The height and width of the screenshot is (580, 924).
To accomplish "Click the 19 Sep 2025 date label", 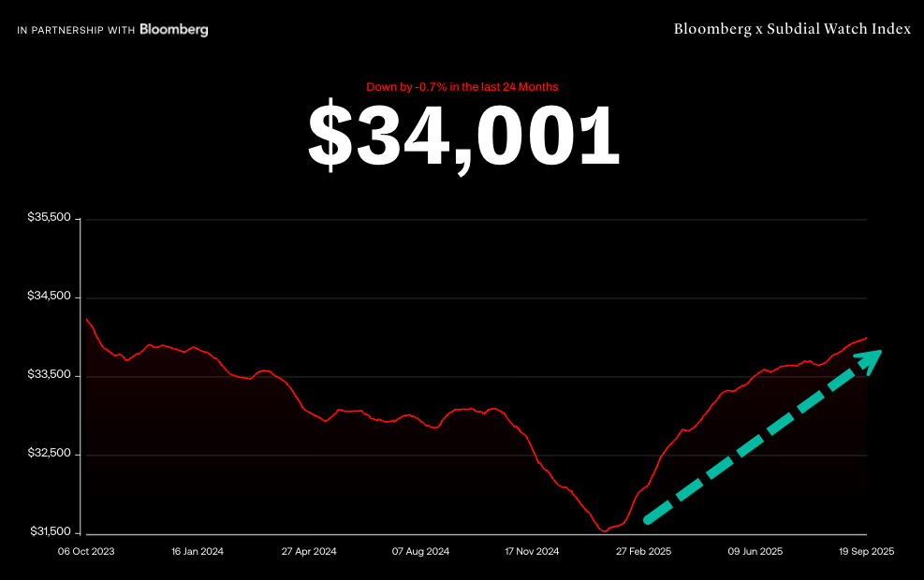I will point(866,552).
